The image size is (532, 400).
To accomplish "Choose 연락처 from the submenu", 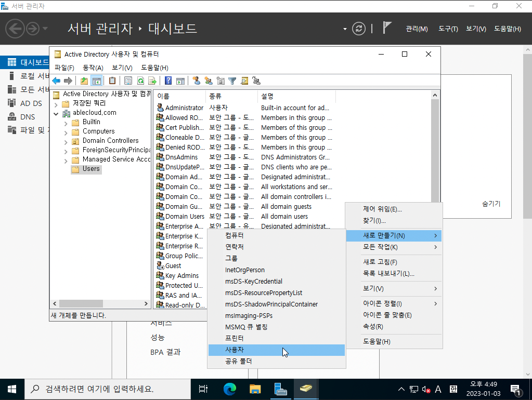I will pyautogui.click(x=277, y=247).
